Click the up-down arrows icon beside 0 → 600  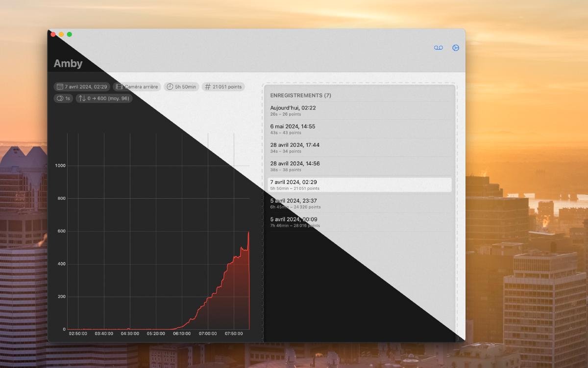82,99
